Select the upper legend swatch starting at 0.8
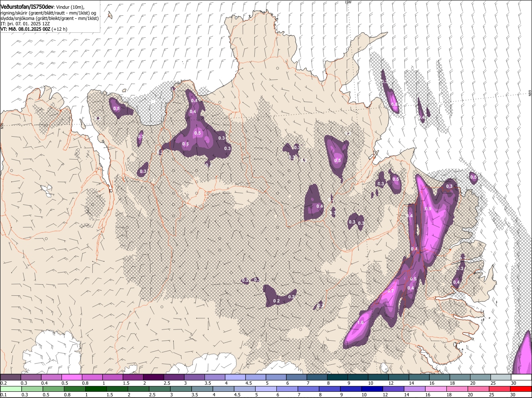 tap(92, 377)
